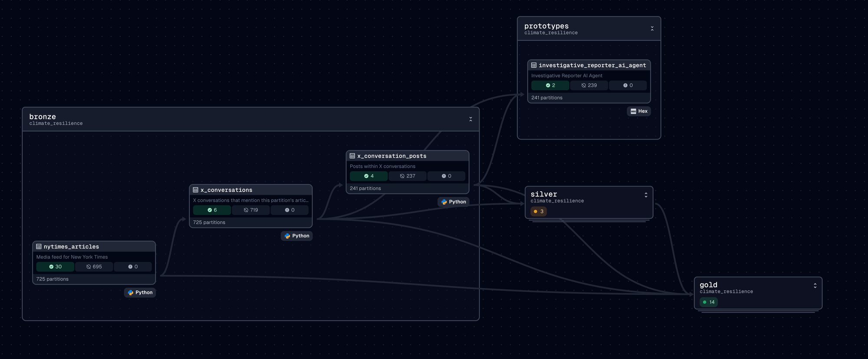The image size is (868, 359).
Task: Select materialized count 2 in investigative_reporter_ai_agent
Action: [x=550, y=86]
